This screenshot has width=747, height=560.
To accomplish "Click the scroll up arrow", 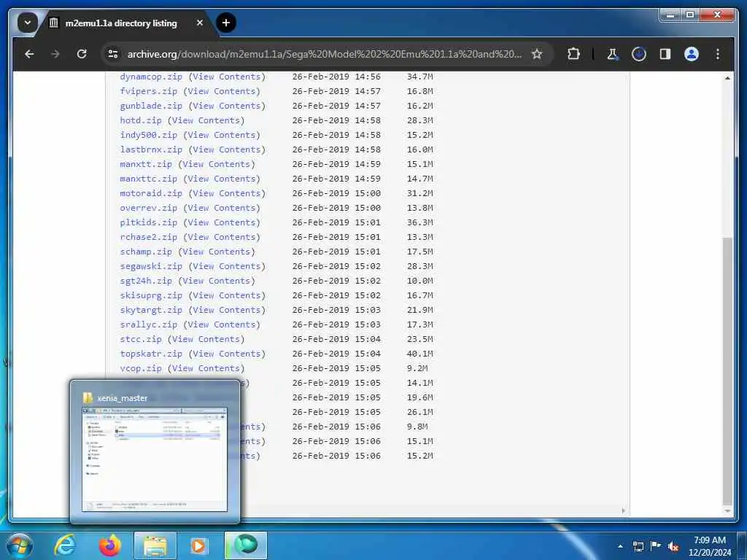I will pos(727,77).
